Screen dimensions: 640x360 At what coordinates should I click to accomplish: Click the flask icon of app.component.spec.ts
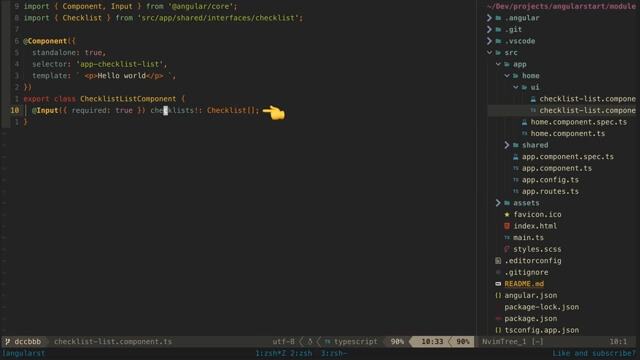pos(516,156)
